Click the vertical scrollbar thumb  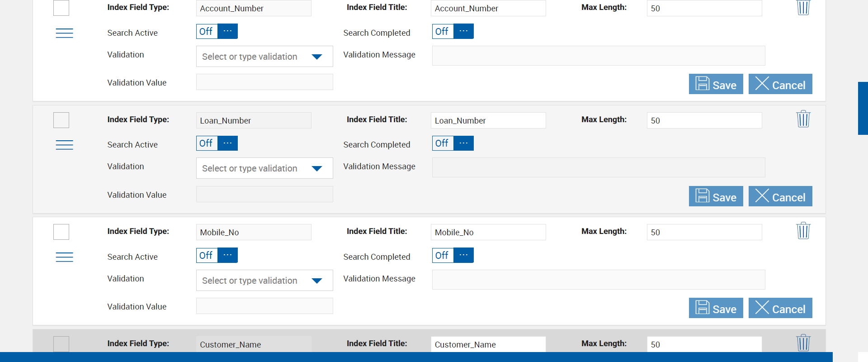863,109
